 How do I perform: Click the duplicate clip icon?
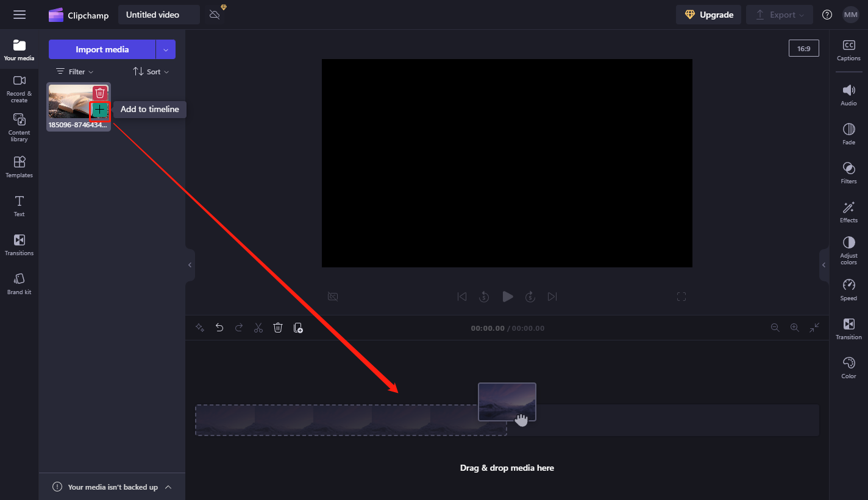click(x=298, y=328)
